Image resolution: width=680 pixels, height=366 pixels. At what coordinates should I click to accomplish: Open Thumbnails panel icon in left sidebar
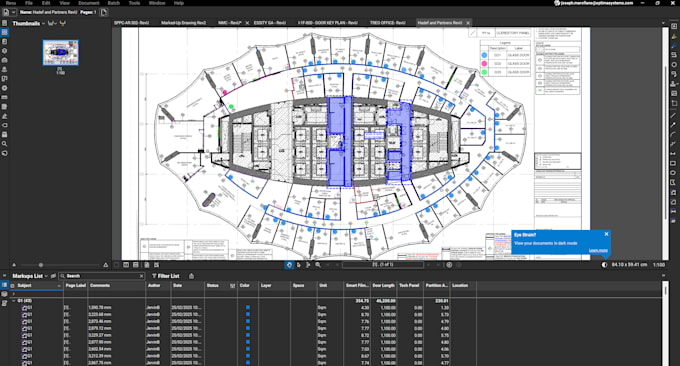4,32
